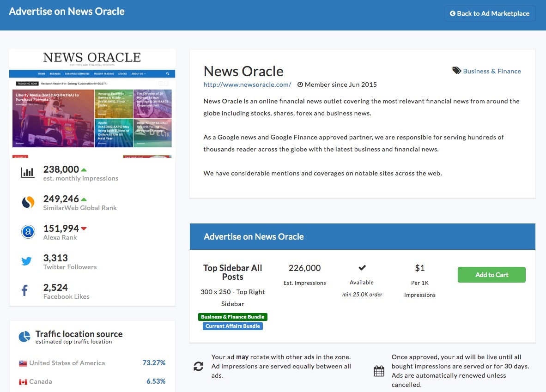Click the tag icon beside Business & Finance

[x=456, y=71]
